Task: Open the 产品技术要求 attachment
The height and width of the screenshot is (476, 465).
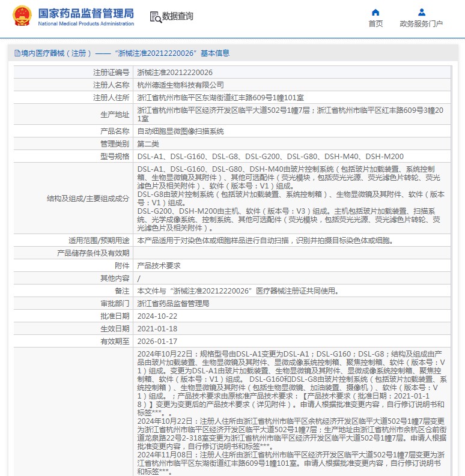Action: (x=159, y=265)
